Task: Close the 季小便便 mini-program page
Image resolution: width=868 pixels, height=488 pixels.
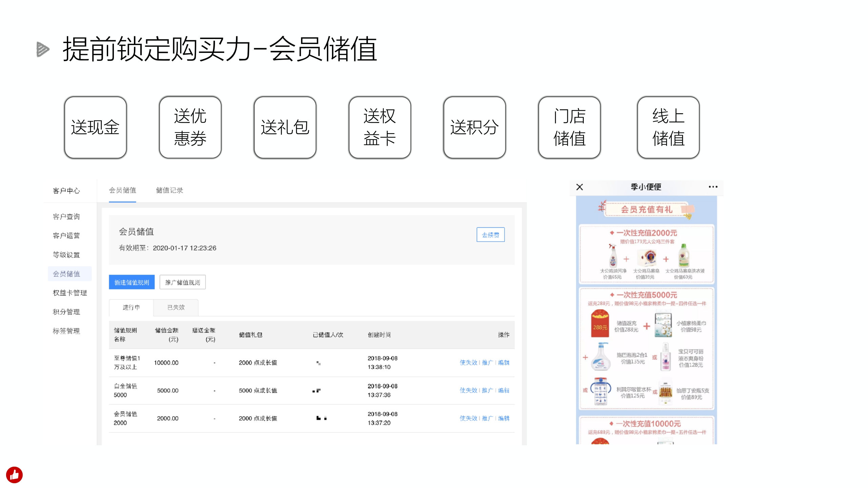Action: [x=579, y=187]
